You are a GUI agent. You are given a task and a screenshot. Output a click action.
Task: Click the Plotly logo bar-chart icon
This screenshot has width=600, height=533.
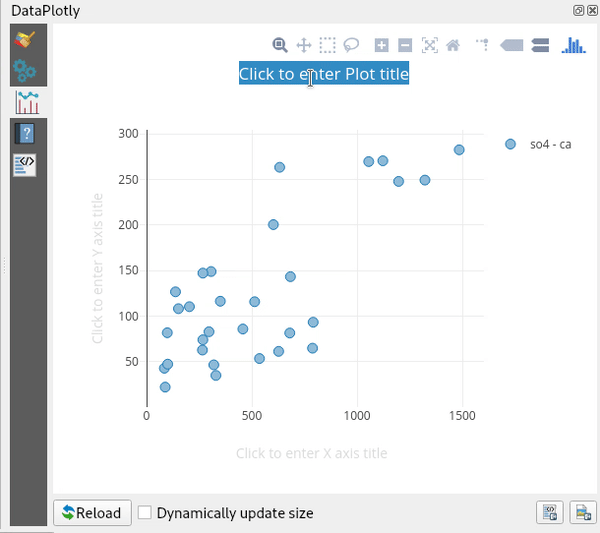[x=573, y=45]
